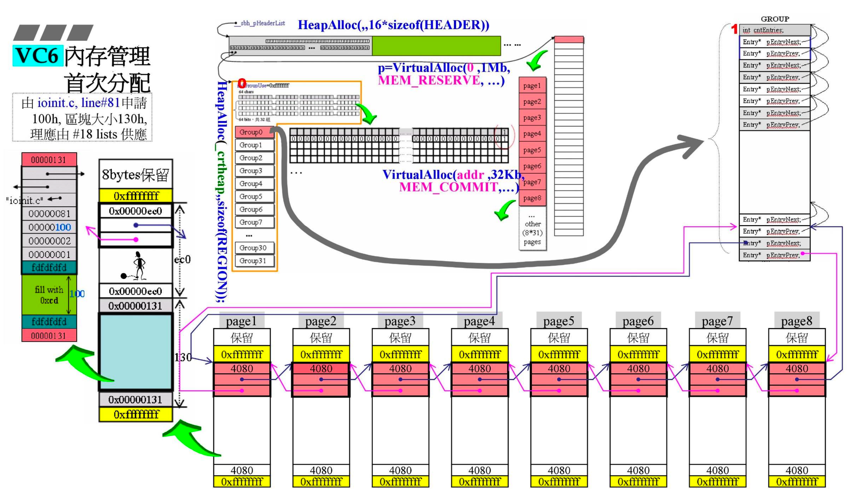Click the page8 cell in the red page list

(x=532, y=198)
